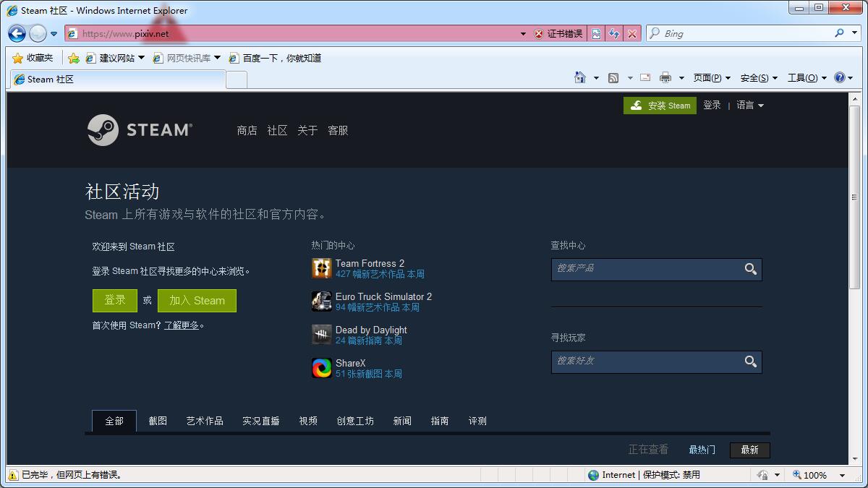Expand the Print options dropdown arrow

[x=681, y=78]
